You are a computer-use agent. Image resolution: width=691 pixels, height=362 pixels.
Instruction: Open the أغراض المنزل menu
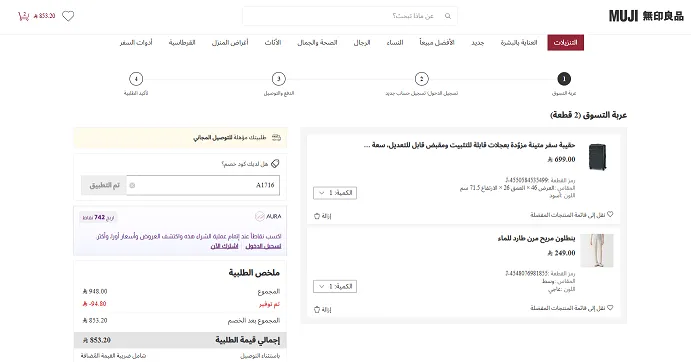click(230, 43)
